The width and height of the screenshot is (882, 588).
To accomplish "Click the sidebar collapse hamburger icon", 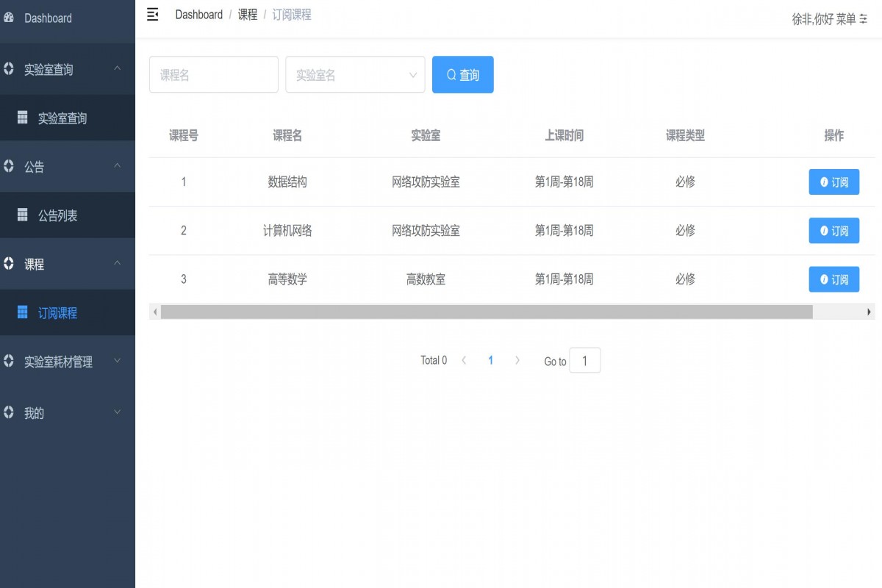I will click(152, 15).
